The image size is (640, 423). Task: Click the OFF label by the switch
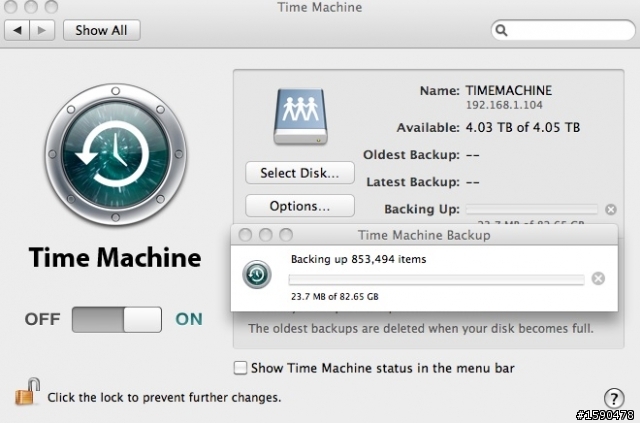(42, 319)
